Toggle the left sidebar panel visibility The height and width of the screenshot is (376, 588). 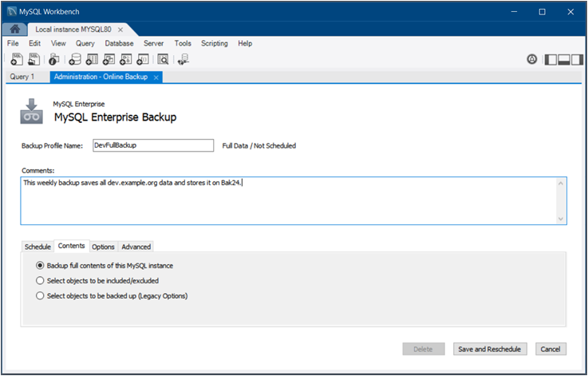(x=551, y=59)
